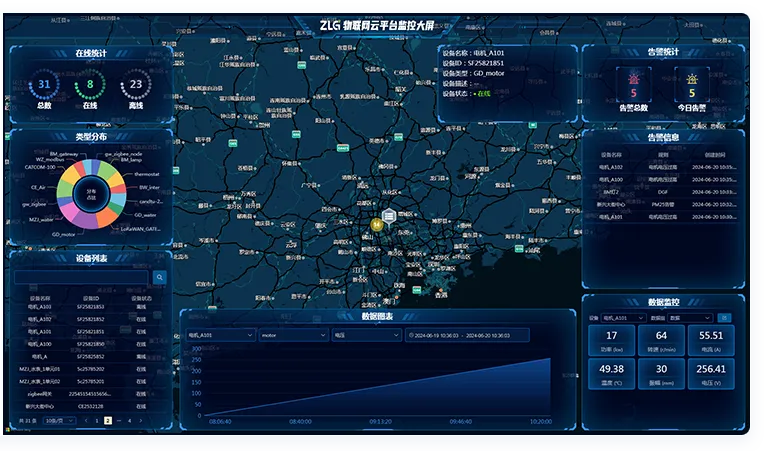The image size is (764, 451).
Task: Click the small blue button in 数据监控 header
Action: pyautogui.click(x=725, y=318)
